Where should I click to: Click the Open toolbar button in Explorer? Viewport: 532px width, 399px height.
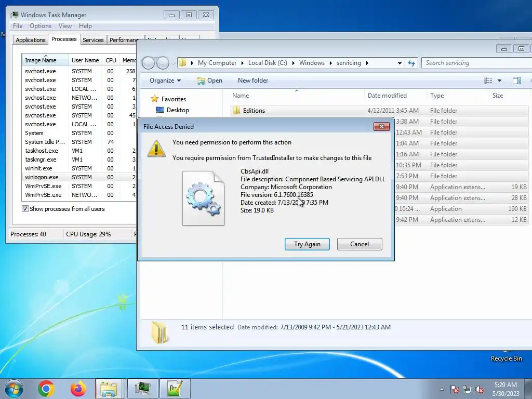coord(210,81)
